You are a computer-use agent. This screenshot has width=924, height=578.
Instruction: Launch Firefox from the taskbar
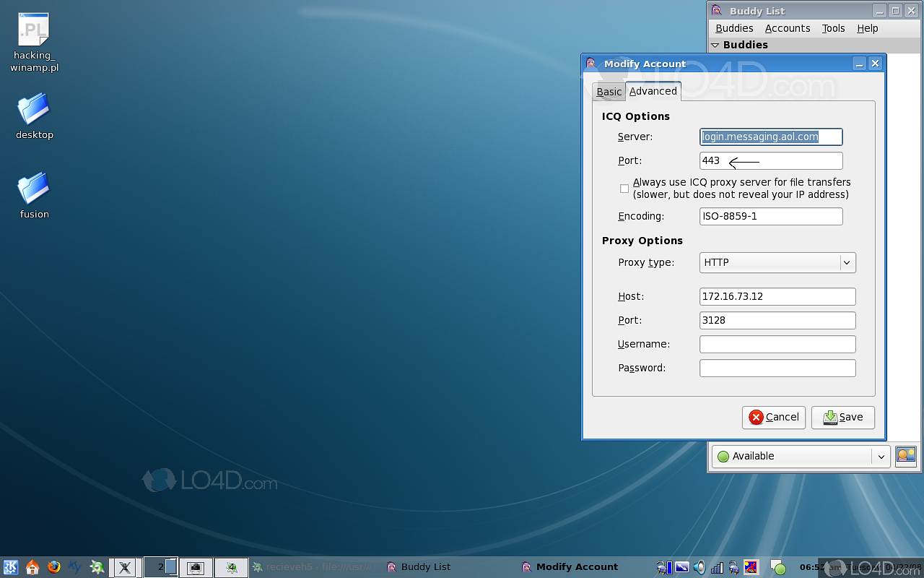(x=54, y=567)
